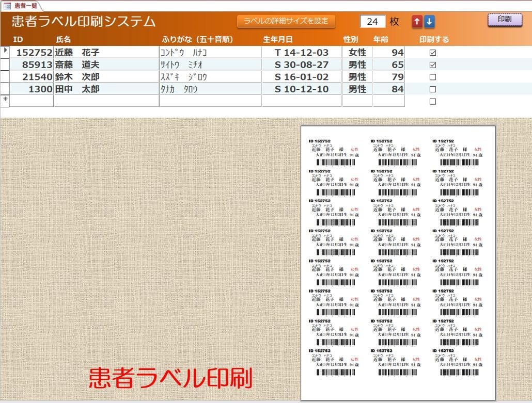The image size is (532, 403).
Task: Click 男性 gender cell for 斎藤 道夫
Action: (357, 65)
